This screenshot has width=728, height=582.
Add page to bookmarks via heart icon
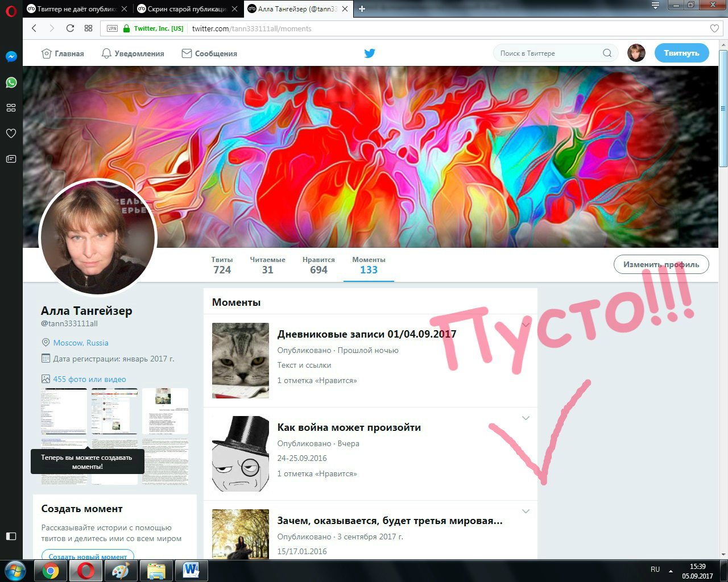pos(714,28)
